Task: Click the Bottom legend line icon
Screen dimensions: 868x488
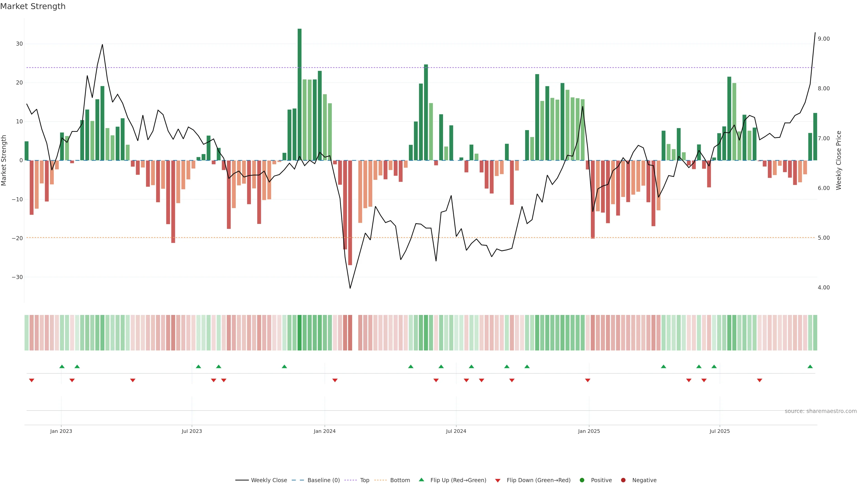Action: tap(380, 480)
